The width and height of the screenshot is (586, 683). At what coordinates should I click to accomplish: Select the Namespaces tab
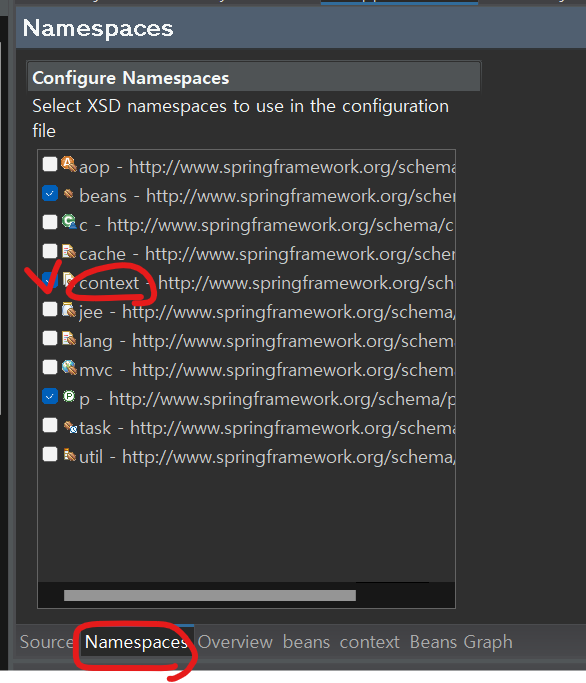[136, 642]
